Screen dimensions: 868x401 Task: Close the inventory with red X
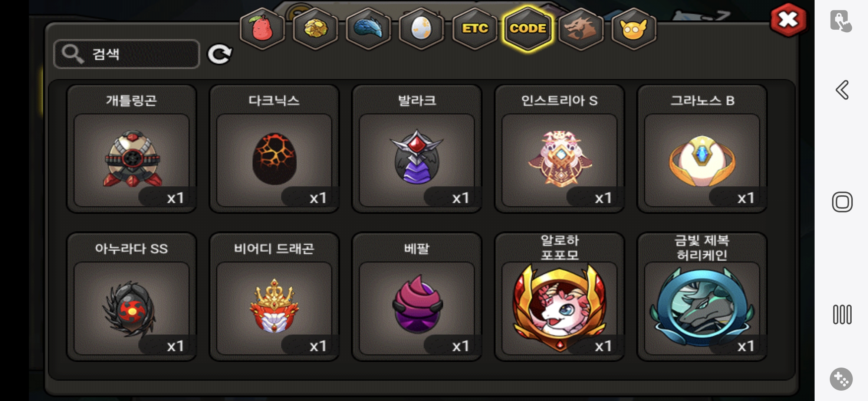coord(788,20)
